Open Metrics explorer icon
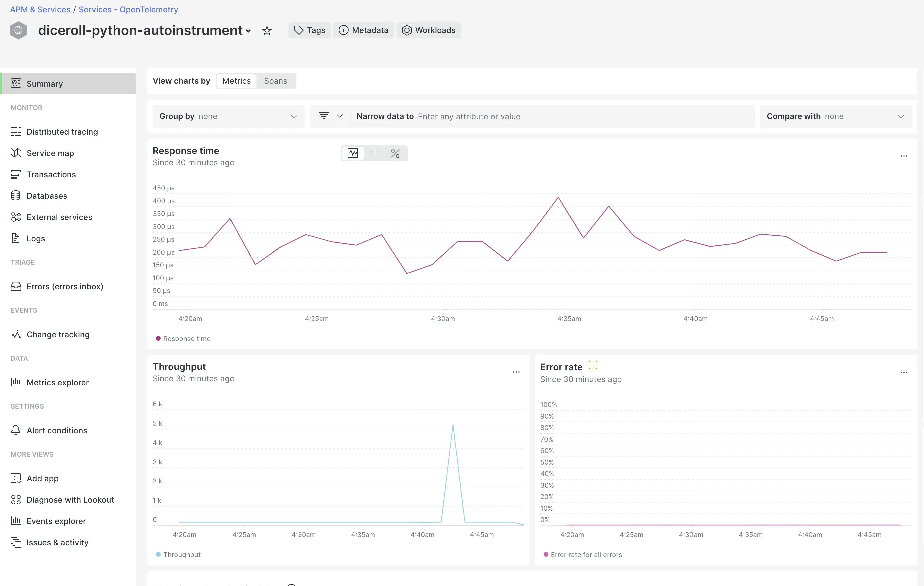Screen dimensions: 924x586 (16, 382)
